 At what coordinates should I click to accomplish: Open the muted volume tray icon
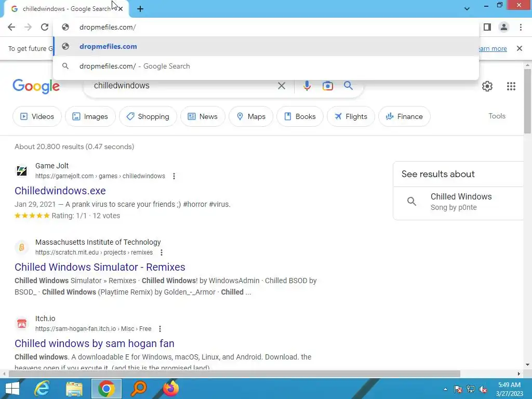coord(483,390)
